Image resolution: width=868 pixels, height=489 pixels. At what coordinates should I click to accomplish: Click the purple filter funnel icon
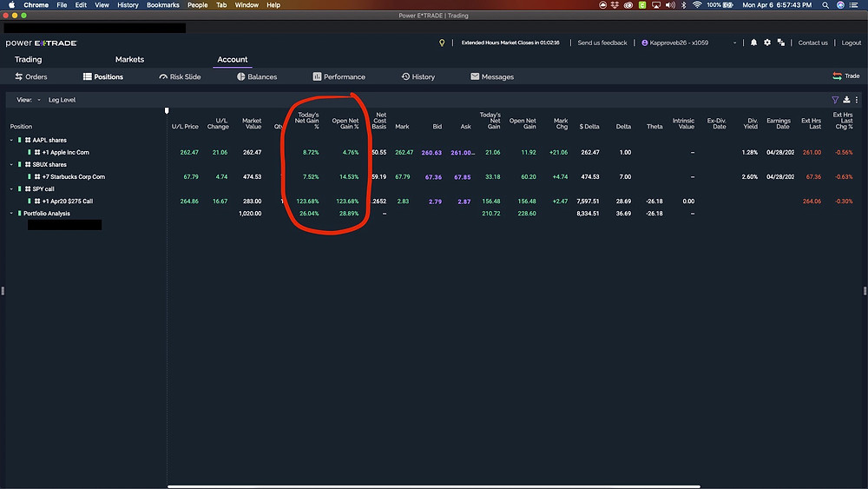click(x=835, y=100)
